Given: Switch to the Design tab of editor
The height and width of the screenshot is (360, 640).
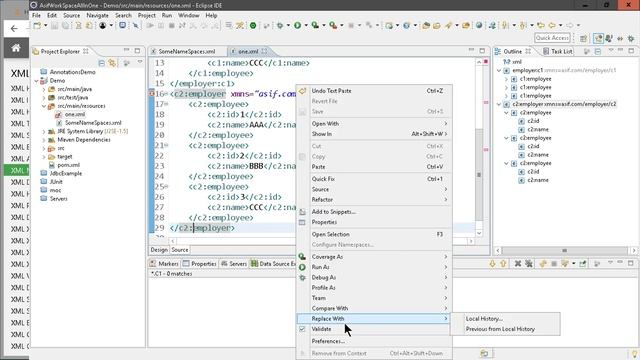Looking at the screenshot, I should click(x=159, y=250).
